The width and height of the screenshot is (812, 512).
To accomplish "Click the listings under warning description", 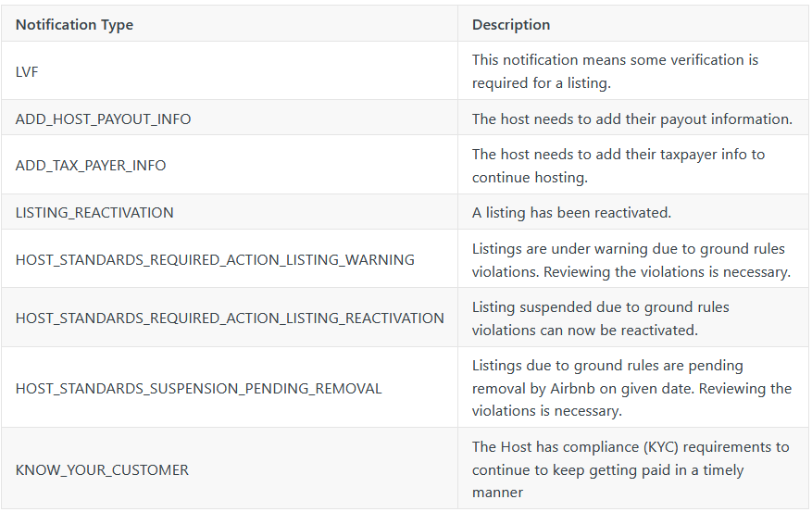I will pyautogui.click(x=631, y=260).
